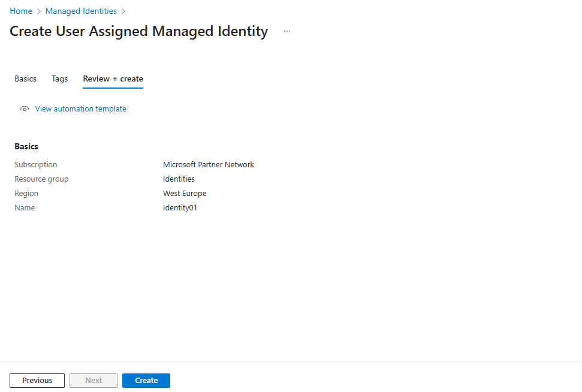Click the eye icon beside automation template
582x392 pixels.
25,108
